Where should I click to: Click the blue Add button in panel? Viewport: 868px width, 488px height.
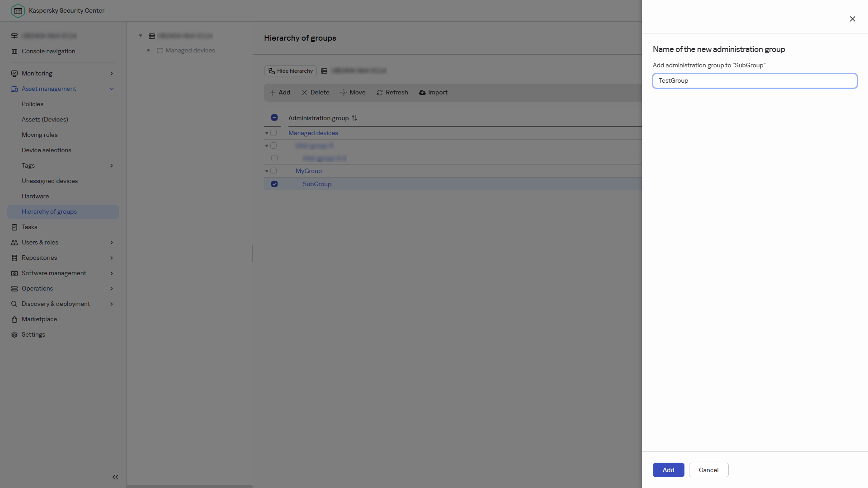click(668, 470)
